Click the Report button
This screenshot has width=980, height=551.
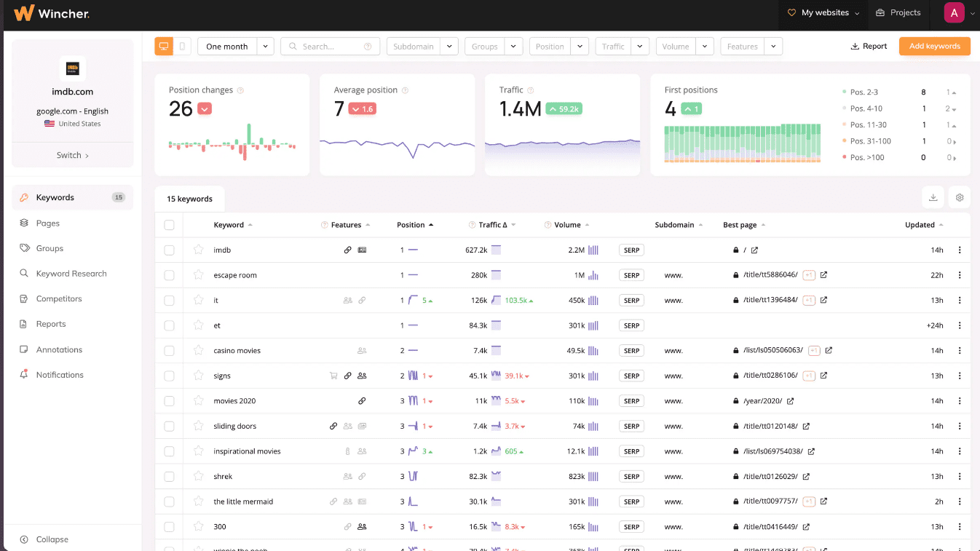tap(869, 46)
